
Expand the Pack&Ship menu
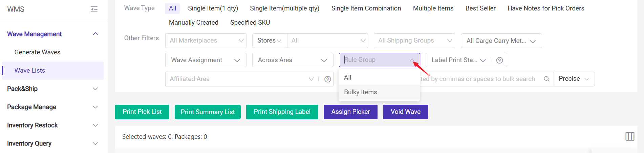pyautogui.click(x=95, y=89)
